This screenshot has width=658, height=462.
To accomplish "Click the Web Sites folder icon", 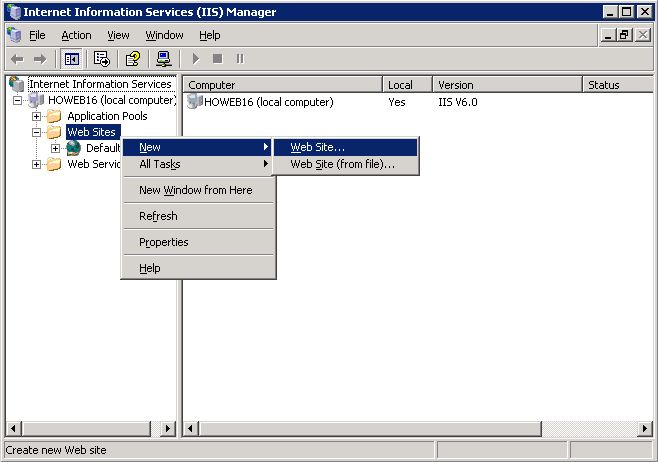I will pyautogui.click(x=54, y=132).
